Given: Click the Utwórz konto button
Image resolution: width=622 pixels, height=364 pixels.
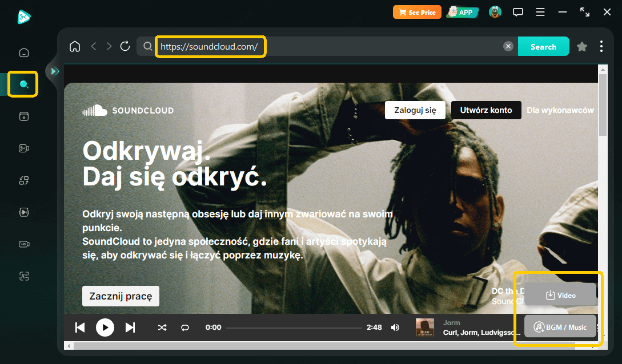Looking at the screenshot, I should tap(486, 110).
